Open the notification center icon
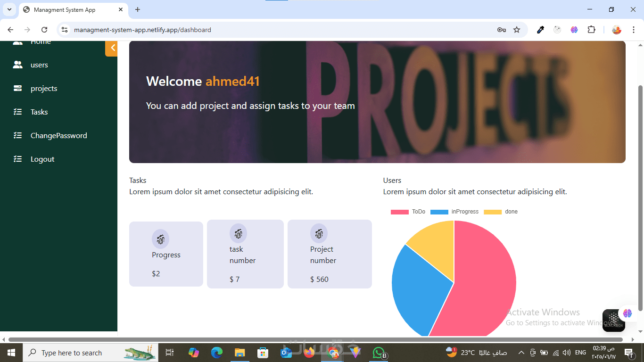Image resolution: width=644 pixels, height=362 pixels. click(x=628, y=353)
